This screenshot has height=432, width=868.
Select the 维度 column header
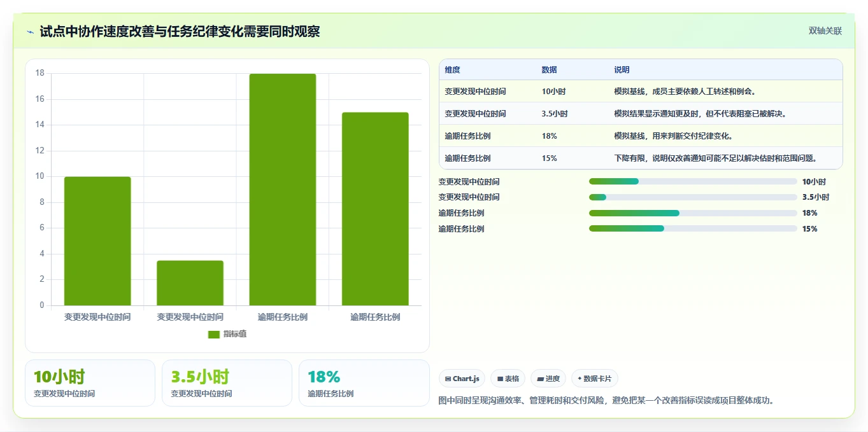pyautogui.click(x=453, y=70)
